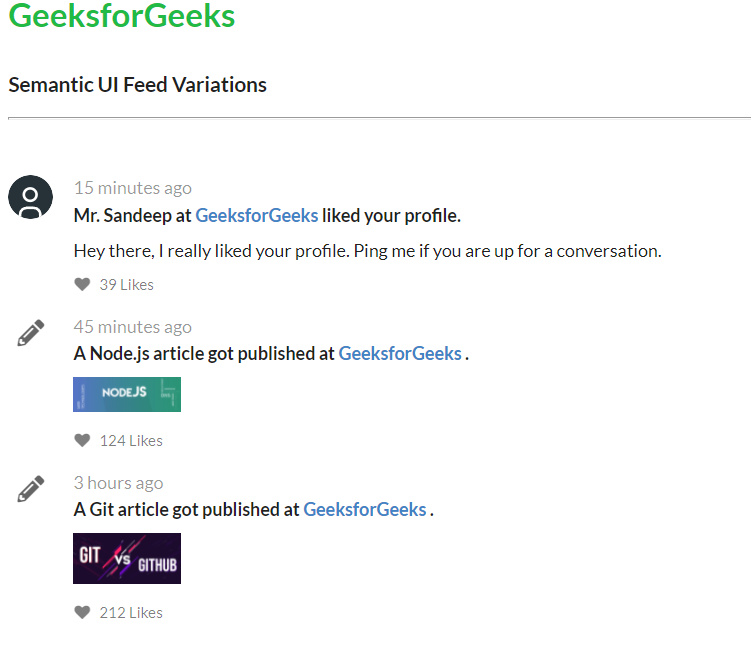Image resolution: width=751 pixels, height=657 pixels.
Task: Click the pencil icon beside Node.js article
Action: click(x=31, y=333)
